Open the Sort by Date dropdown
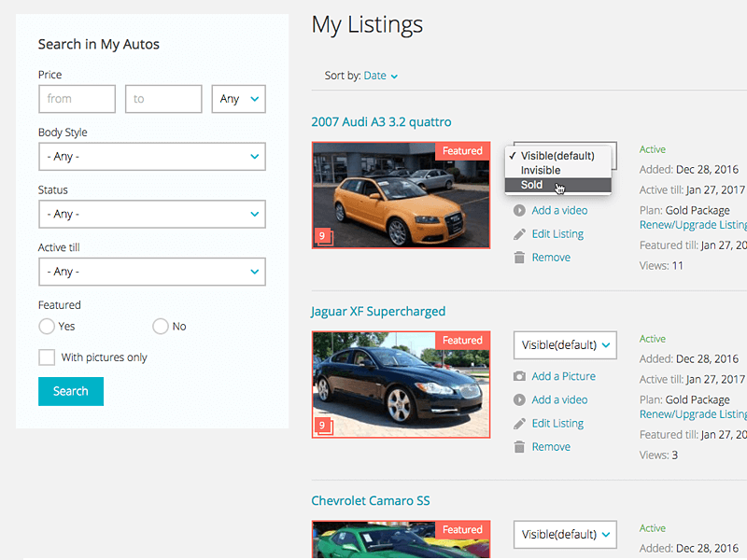Screen dimensions: 747x560 coord(380,76)
